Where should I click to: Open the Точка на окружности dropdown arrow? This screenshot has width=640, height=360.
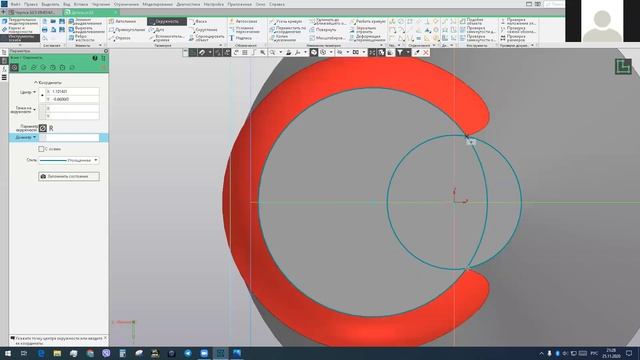click(35, 110)
